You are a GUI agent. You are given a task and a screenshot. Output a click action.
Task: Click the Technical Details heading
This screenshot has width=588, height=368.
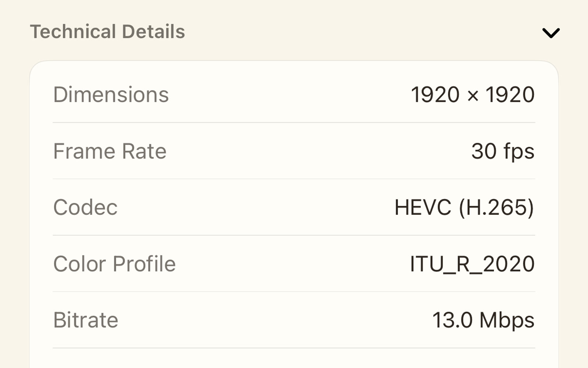(x=107, y=32)
